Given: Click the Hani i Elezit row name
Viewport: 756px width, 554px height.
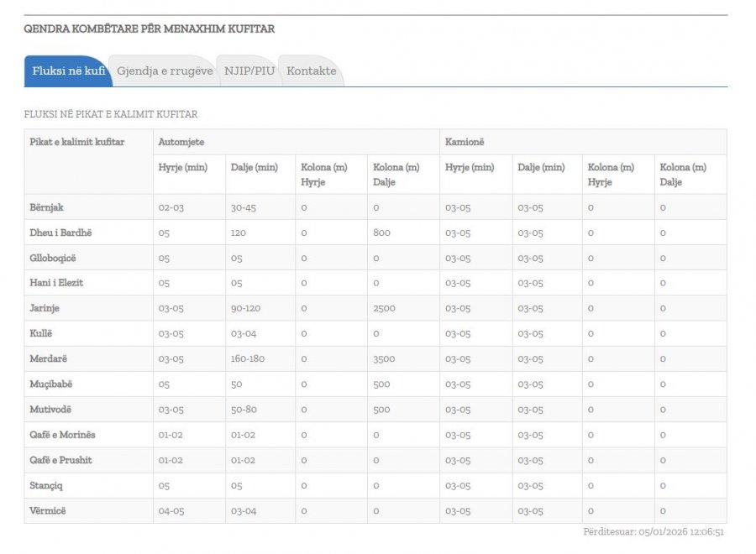Looking at the screenshot, I should pos(56,283).
